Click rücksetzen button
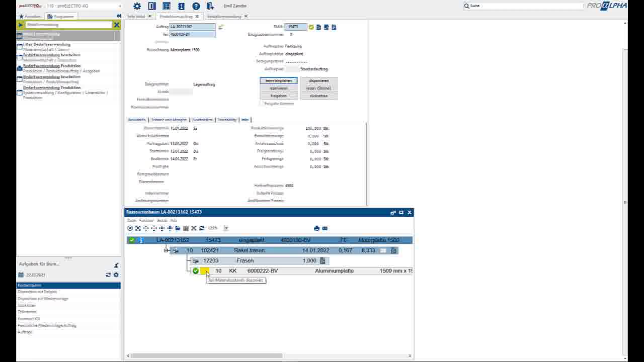The width and height of the screenshot is (644, 362). 319,96
